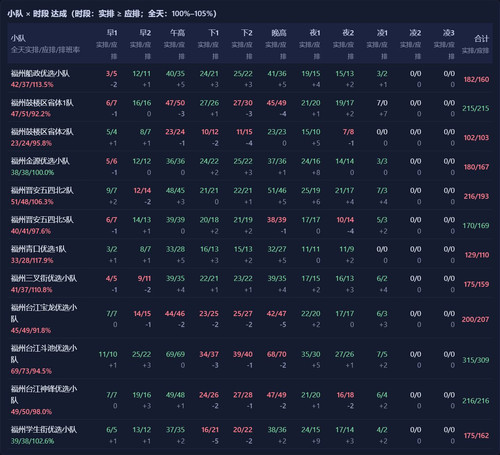Click the cell value 69/69
Image resolution: width=500 pixels, height=455 pixels.
coord(175,354)
